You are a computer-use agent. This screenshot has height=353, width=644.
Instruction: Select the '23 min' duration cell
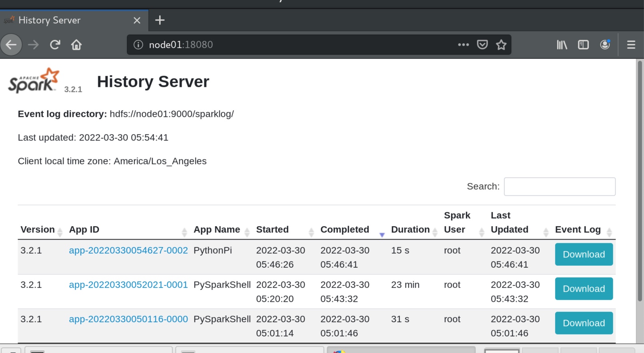coord(405,285)
